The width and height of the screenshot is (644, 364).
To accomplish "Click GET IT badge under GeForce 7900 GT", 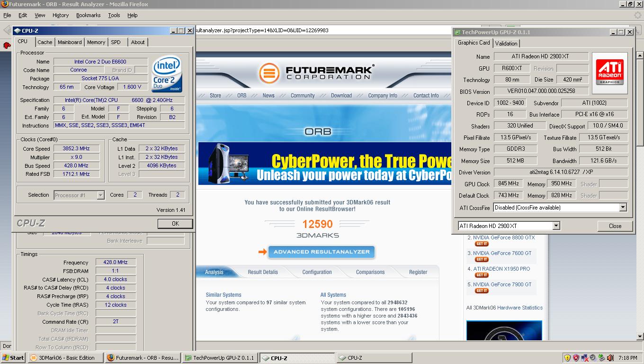I will pyautogui.click(x=482, y=291).
